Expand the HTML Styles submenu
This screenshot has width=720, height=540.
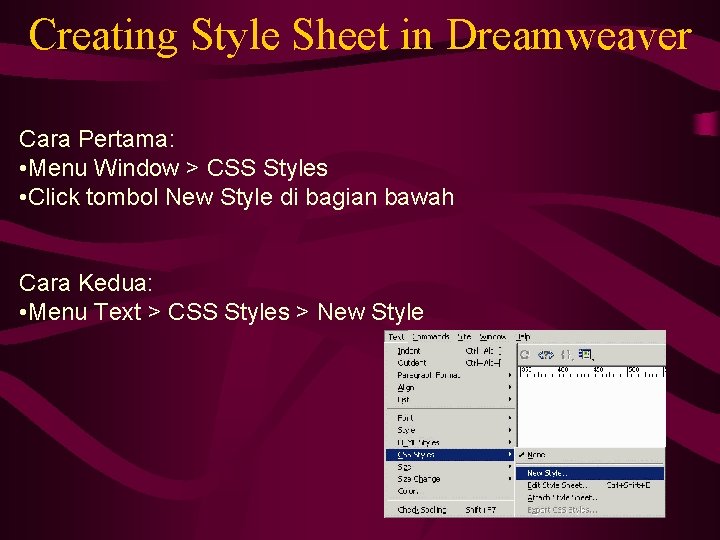pyautogui.click(x=450, y=443)
